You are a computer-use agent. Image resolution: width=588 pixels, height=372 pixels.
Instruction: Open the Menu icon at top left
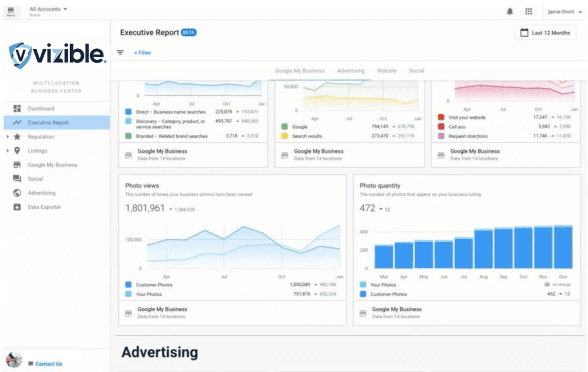[11, 11]
